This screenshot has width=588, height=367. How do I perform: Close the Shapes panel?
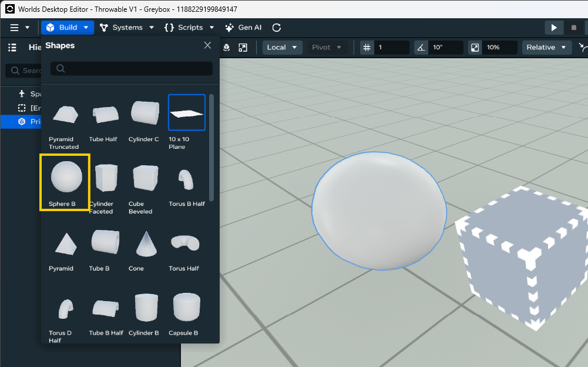click(x=207, y=45)
